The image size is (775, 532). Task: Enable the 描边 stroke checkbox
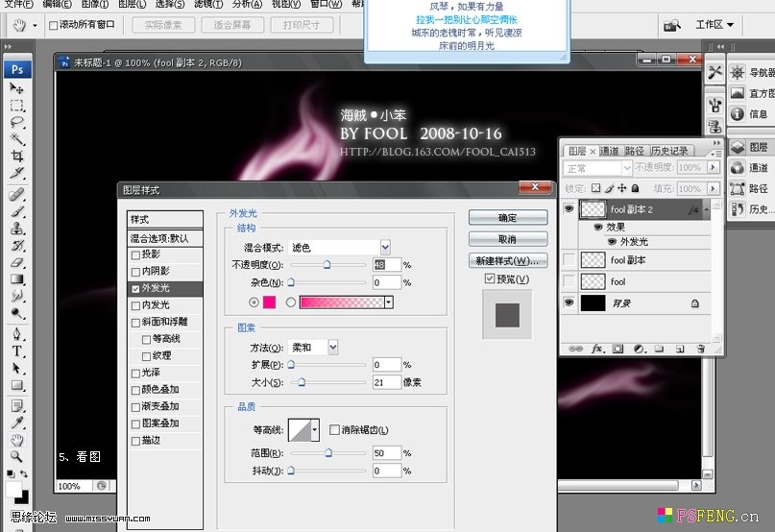pos(135,441)
